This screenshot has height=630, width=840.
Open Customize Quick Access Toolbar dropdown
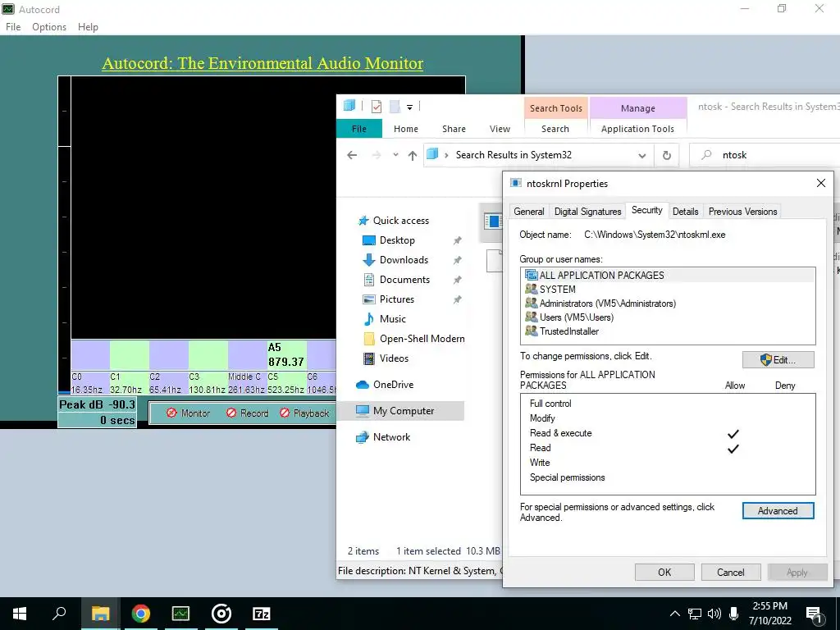pyautogui.click(x=409, y=107)
